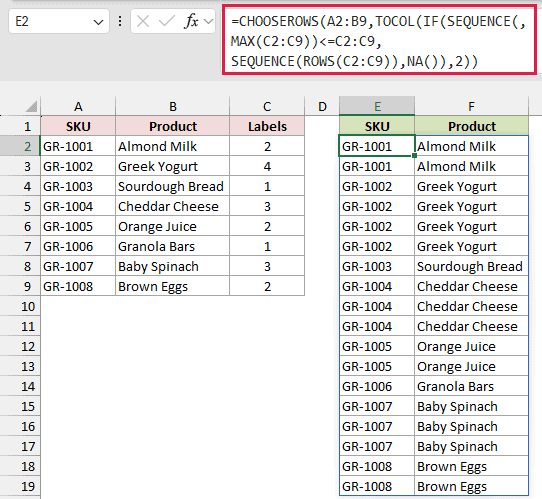Select active cell E2 with GR-1001
Screen dimensions: 542x499
[377, 146]
